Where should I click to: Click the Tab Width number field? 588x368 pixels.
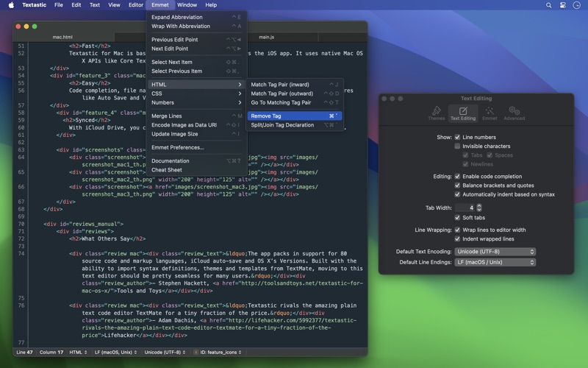(465, 208)
